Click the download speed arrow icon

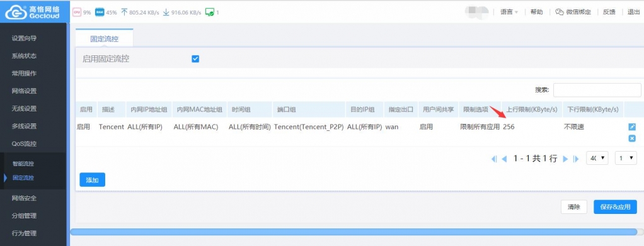(166, 13)
